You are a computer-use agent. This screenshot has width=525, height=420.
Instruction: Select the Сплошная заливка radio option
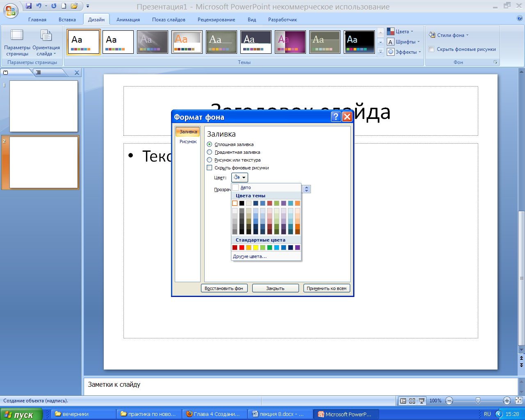pyautogui.click(x=230, y=144)
